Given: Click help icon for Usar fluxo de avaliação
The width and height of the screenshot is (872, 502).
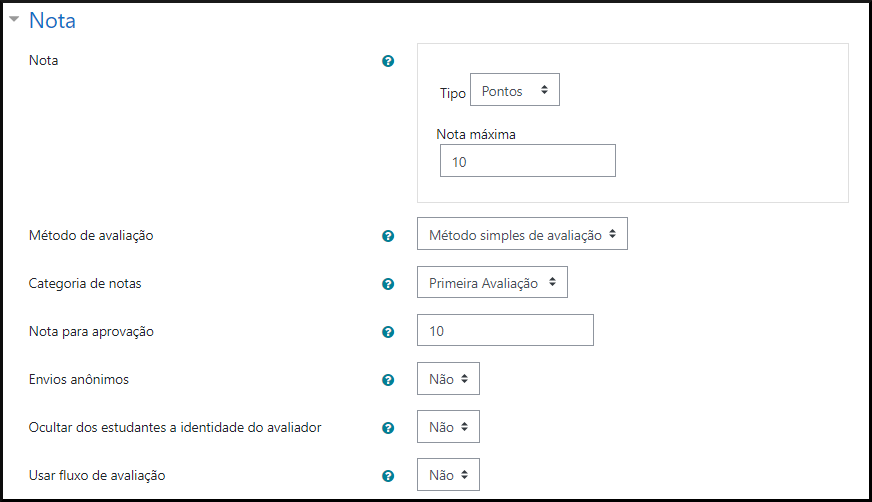Looking at the screenshot, I should (x=388, y=476).
